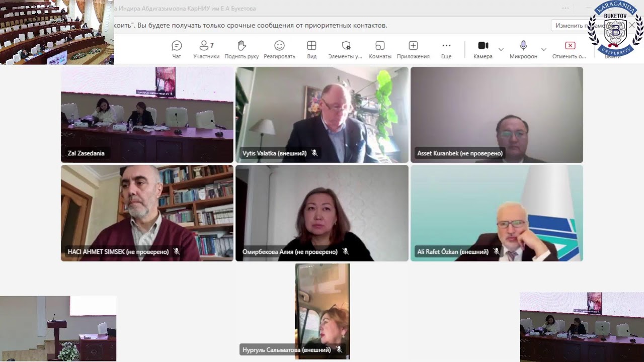The image size is (644, 362).
Task: Open the Реагировать reactions menu
Action: [279, 49]
